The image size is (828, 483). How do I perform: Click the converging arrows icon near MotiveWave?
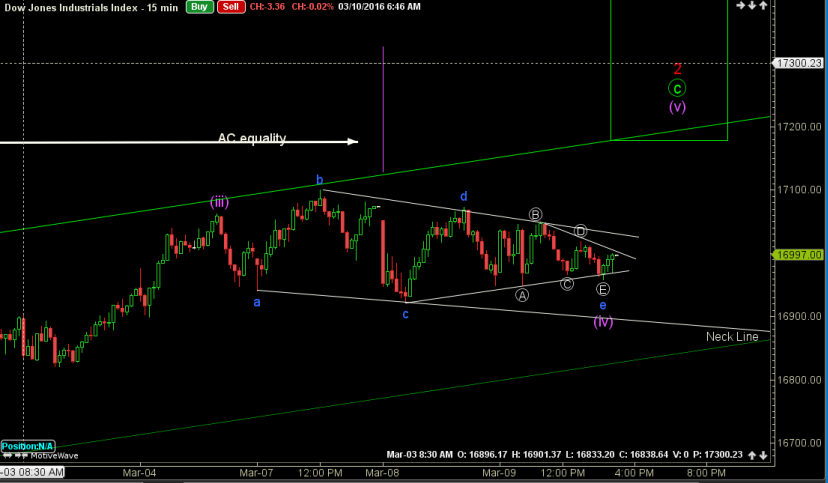[21, 456]
